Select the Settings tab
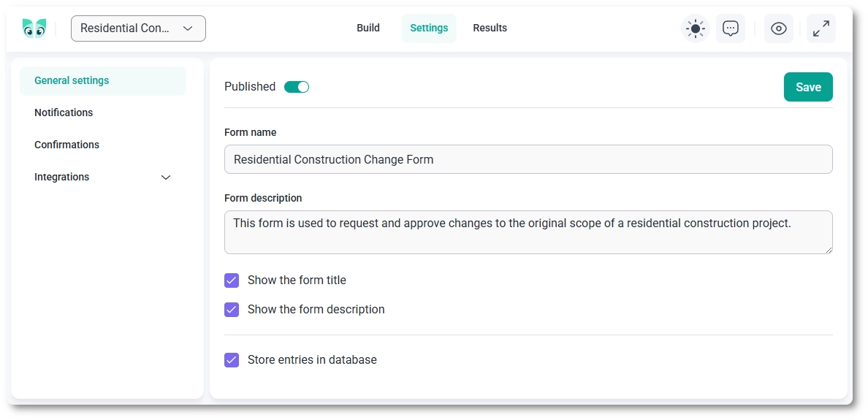Image resolution: width=868 pixels, height=420 pixels. pyautogui.click(x=429, y=28)
